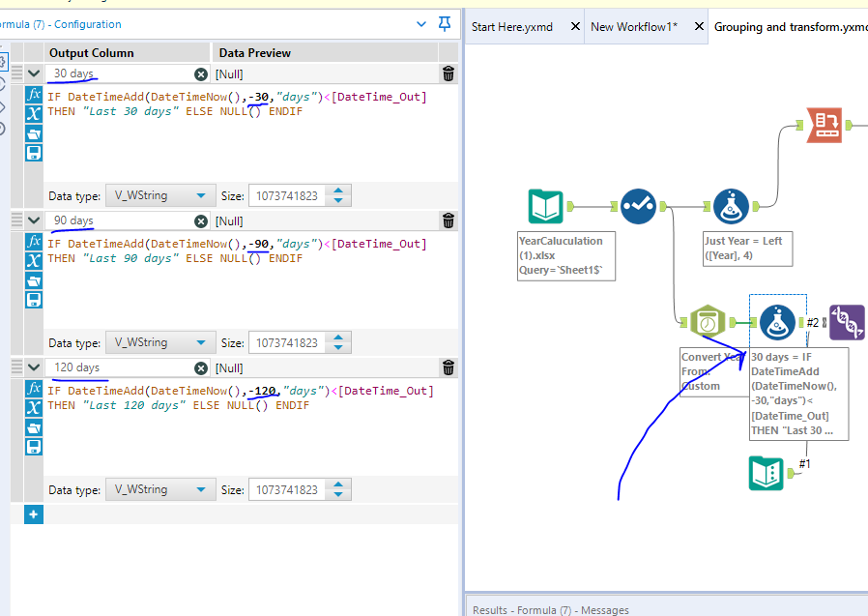Open functions list (fx) for 90 days expression
The width and height of the screenshot is (868, 616).
[34, 241]
